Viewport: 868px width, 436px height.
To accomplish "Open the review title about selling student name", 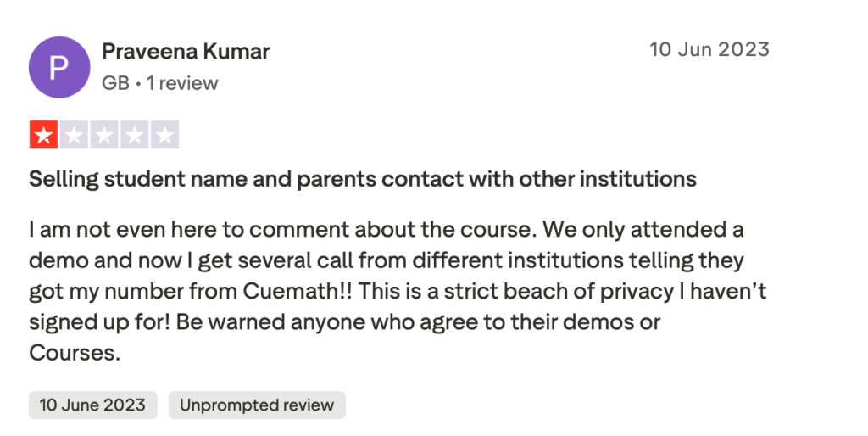I will click(x=363, y=180).
